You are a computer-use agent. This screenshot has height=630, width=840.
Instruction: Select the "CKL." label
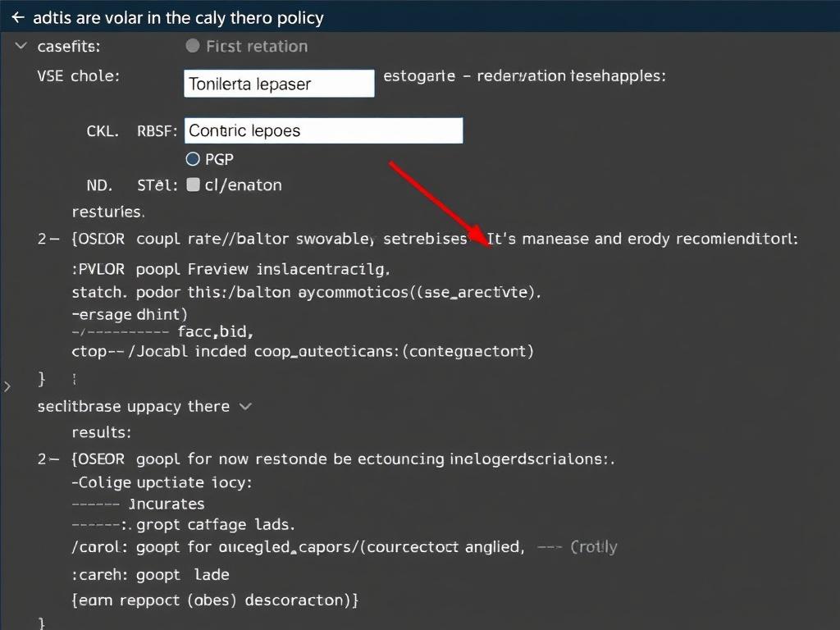pos(103,131)
